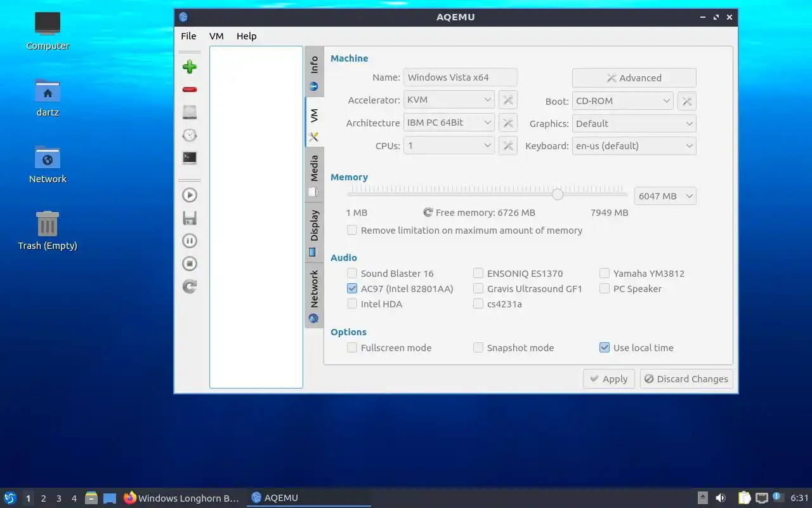Switch to Windows Longhorn taskbar window
Screen dimensions: 812x508
pos(182,498)
